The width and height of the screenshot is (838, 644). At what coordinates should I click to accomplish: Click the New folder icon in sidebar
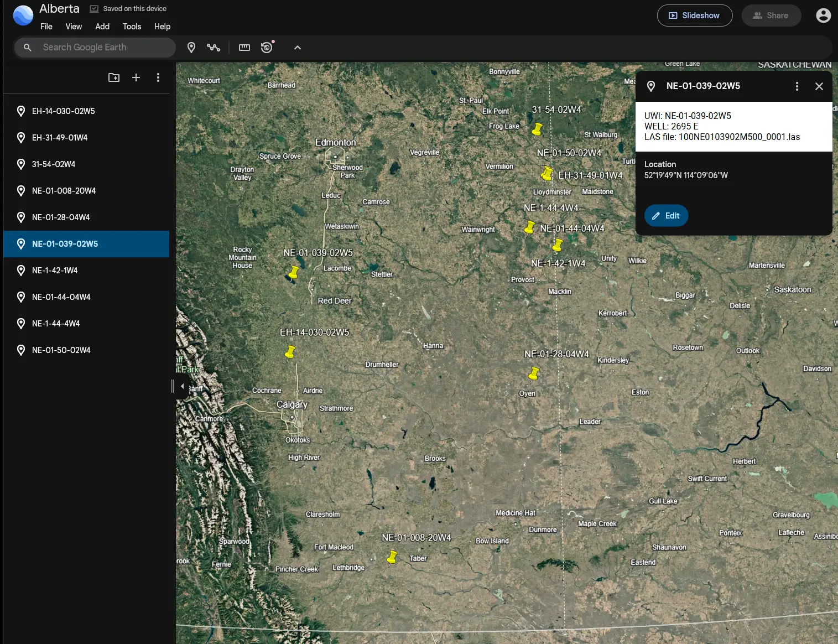(x=114, y=77)
